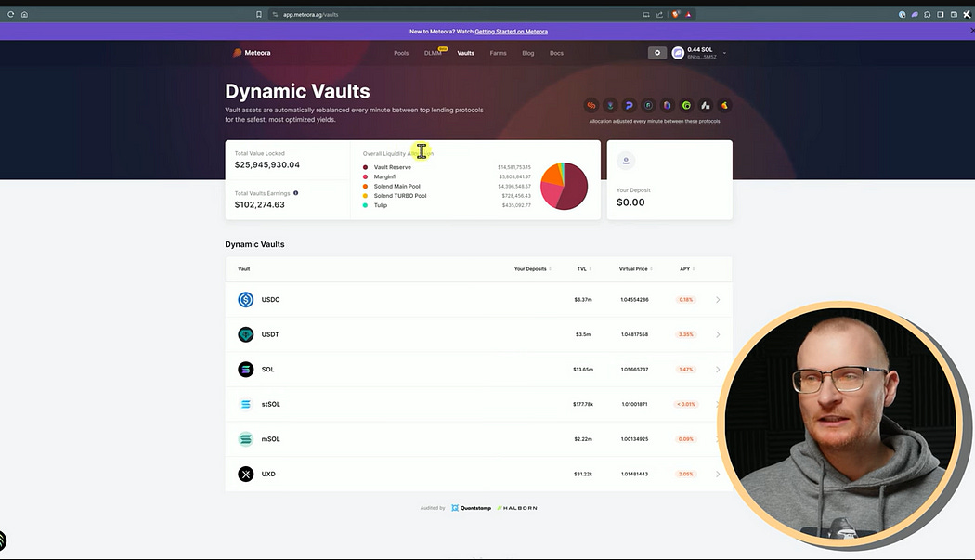The image size is (975, 560).
Task: Open USDT vault via its chevron
Action: point(718,334)
